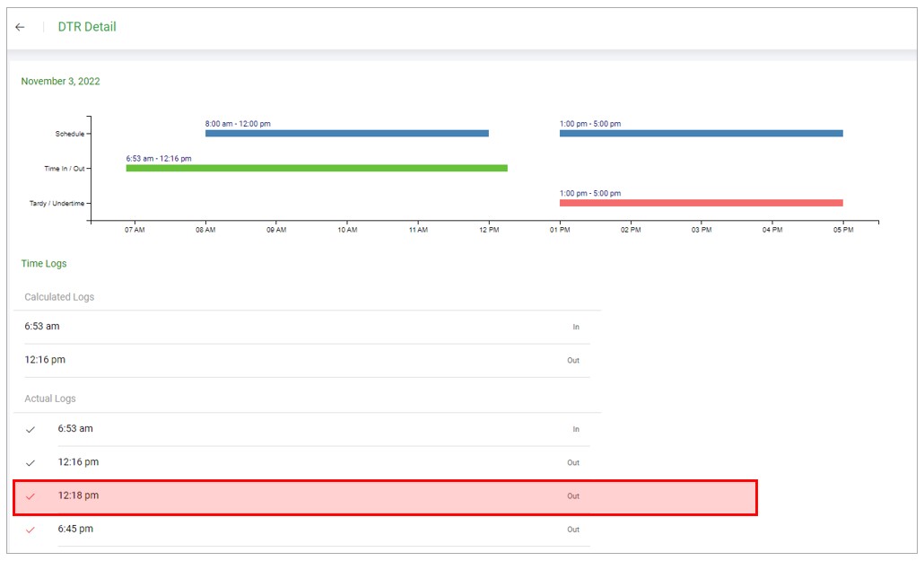Click the Time Logs section heading
Screen dimensions: 924x561
(x=44, y=264)
